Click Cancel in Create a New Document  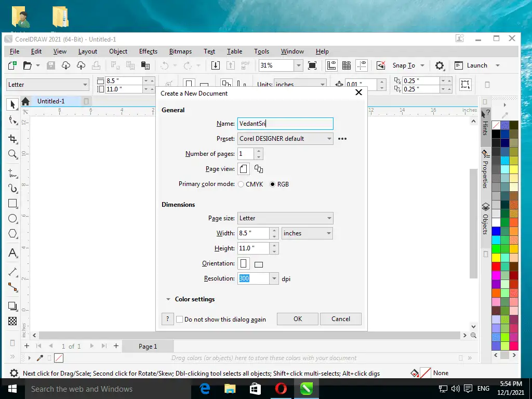pyautogui.click(x=341, y=319)
